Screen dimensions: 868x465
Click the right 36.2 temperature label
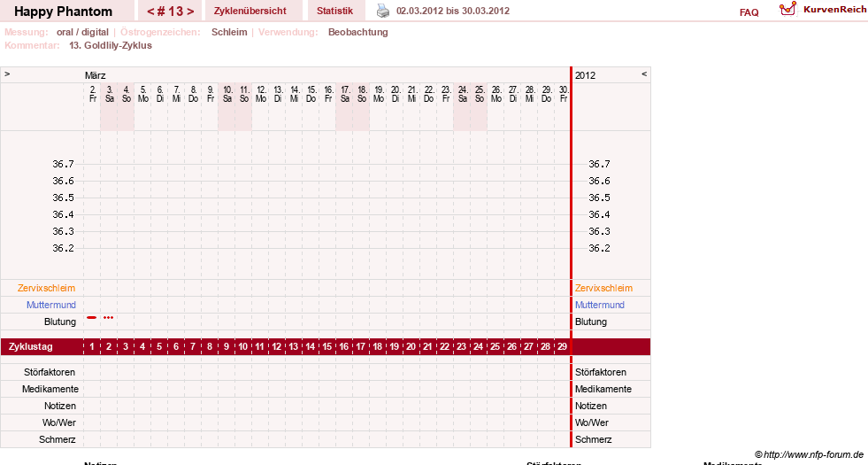599,248
